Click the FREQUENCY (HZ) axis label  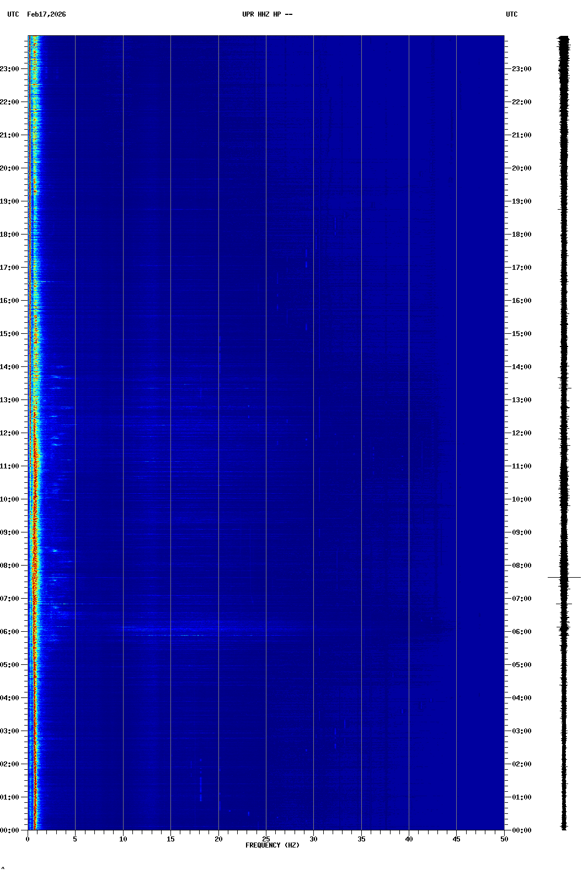pyautogui.click(x=272, y=845)
